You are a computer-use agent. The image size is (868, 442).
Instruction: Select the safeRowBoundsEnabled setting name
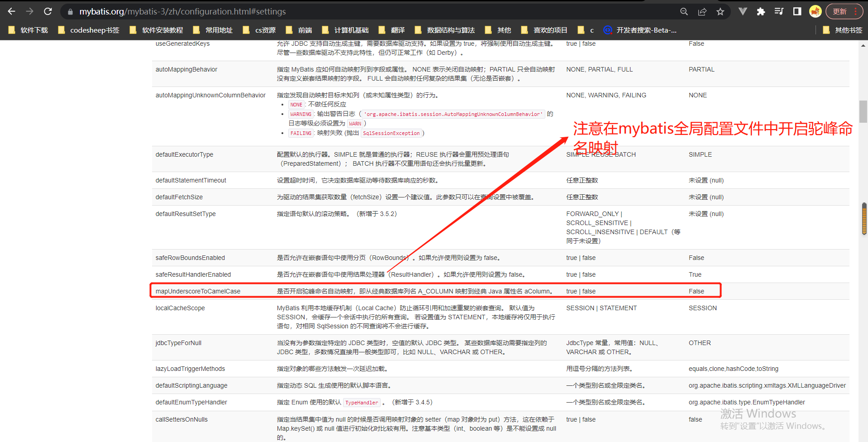pos(190,258)
